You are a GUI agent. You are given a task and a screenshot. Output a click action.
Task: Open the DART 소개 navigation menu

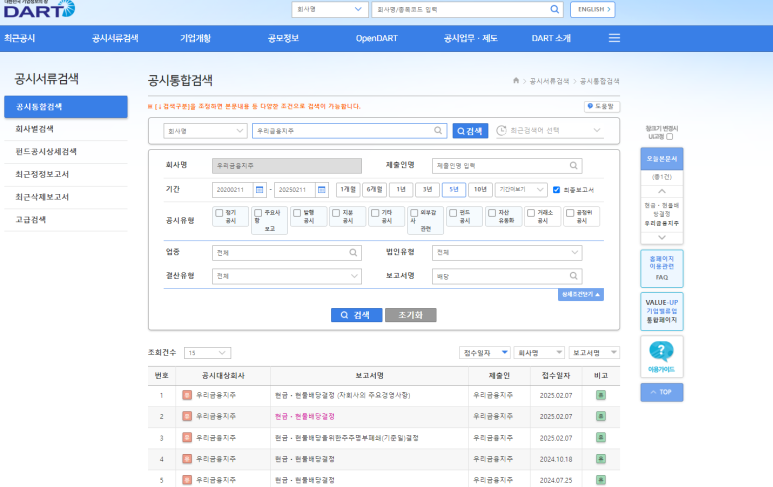(x=551, y=38)
